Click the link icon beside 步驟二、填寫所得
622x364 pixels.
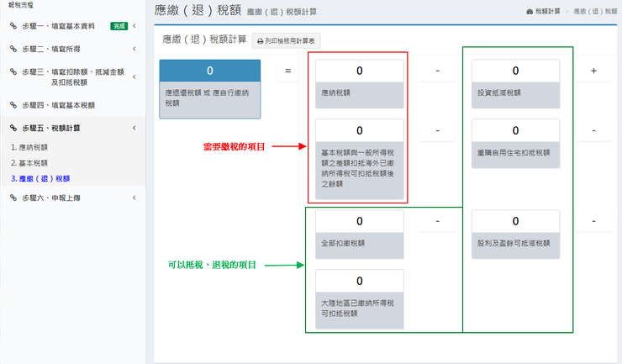13,49
